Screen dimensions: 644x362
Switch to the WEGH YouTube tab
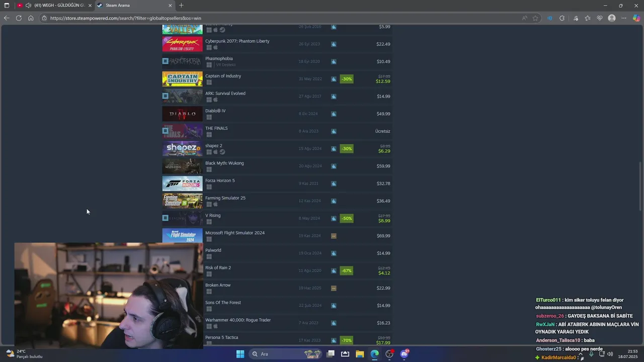[x=54, y=6]
